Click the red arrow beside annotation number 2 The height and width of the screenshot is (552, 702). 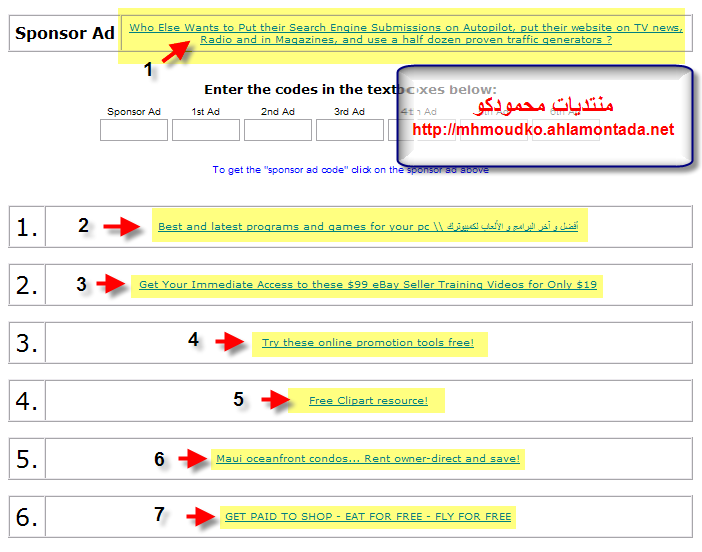pyautogui.click(x=122, y=227)
